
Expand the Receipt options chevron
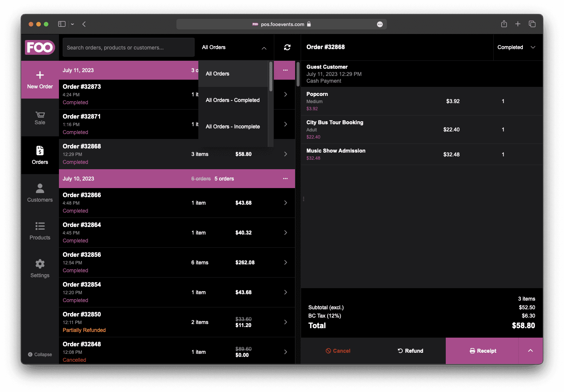pos(530,351)
